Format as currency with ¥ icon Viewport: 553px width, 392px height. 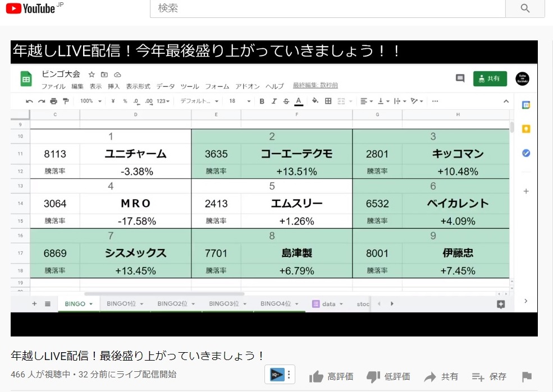click(113, 101)
